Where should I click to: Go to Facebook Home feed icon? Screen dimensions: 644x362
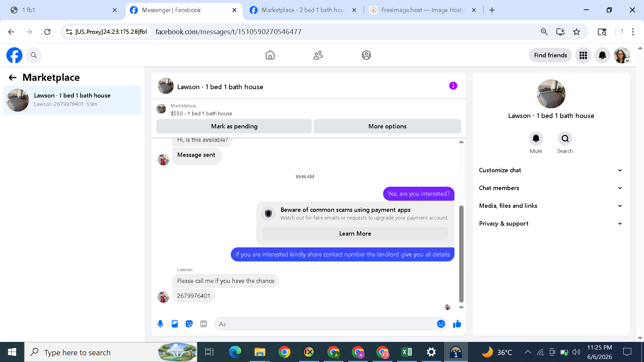270,55
